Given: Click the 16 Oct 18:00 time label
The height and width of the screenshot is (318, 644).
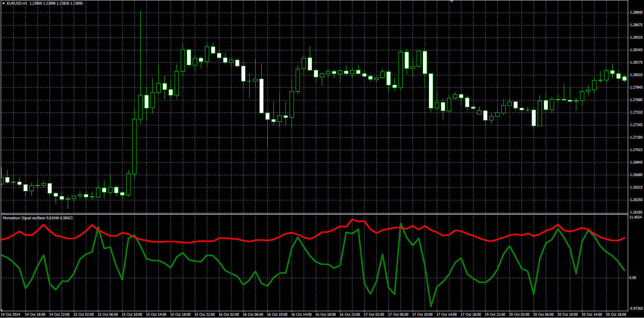Looking at the screenshot, I should (x=326, y=315).
